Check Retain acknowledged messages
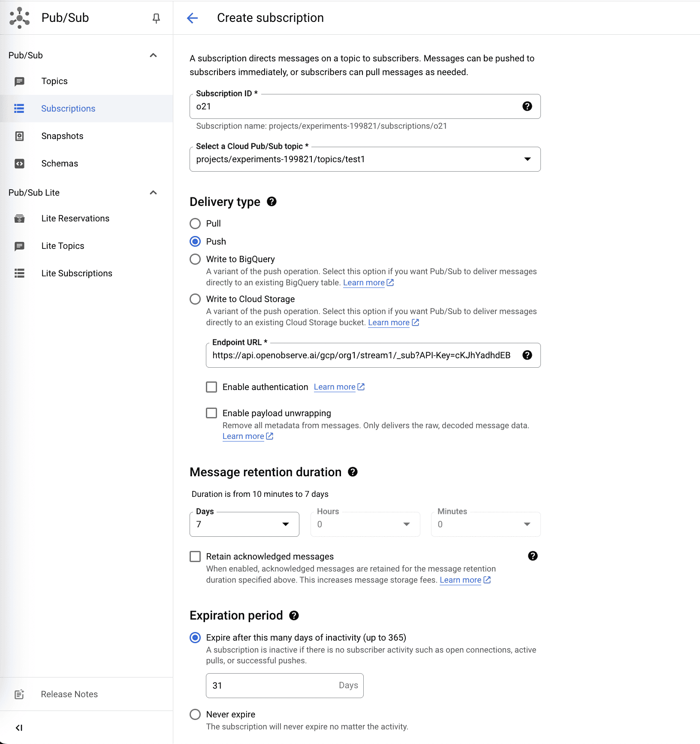 (195, 556)
